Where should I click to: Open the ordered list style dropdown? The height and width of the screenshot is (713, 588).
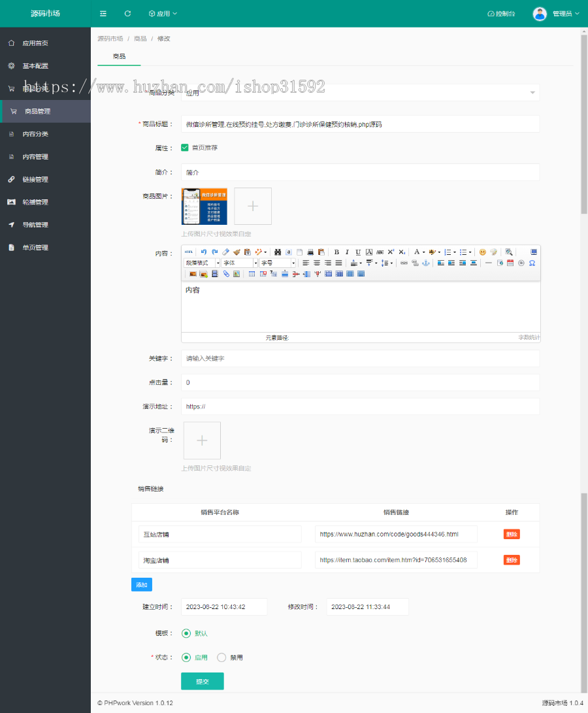(x=455, y=252)
